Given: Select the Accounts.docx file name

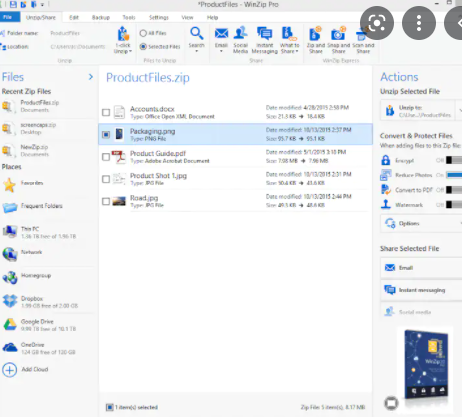Looking at the screenshot, I should click(152, 109).
